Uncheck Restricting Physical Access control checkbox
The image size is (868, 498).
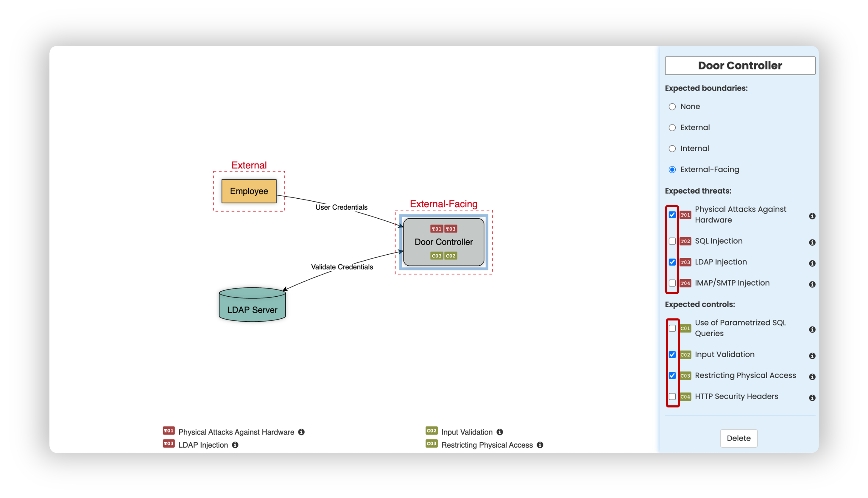coord(672,376)
